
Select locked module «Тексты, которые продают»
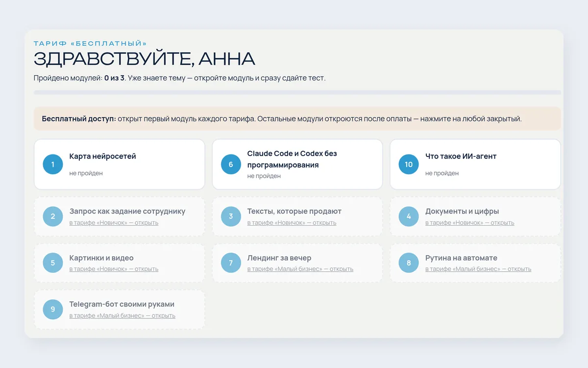297,216
